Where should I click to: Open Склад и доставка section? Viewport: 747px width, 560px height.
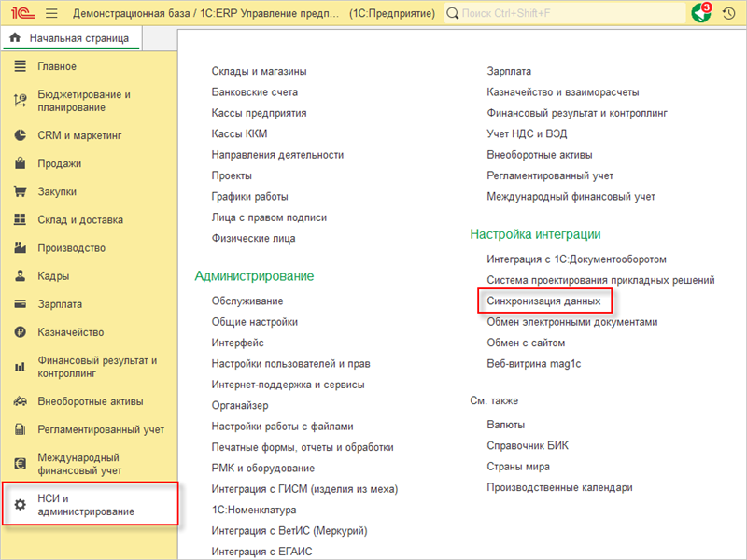80,220
